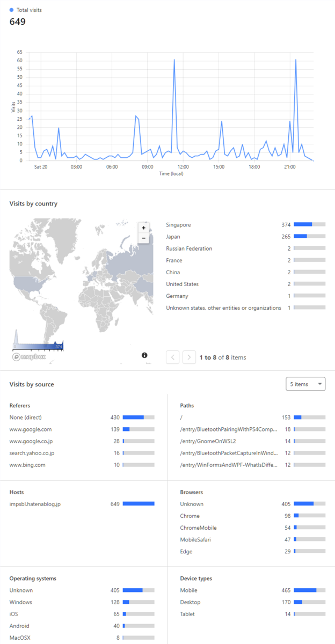Click the Device types heading
The image size is (335, 644).
click(196, 579)
